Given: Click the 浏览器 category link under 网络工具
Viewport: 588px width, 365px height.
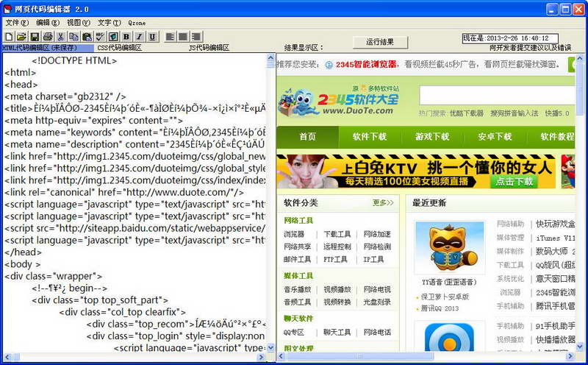Looking at the screenshot, I should tap(294, 234).
